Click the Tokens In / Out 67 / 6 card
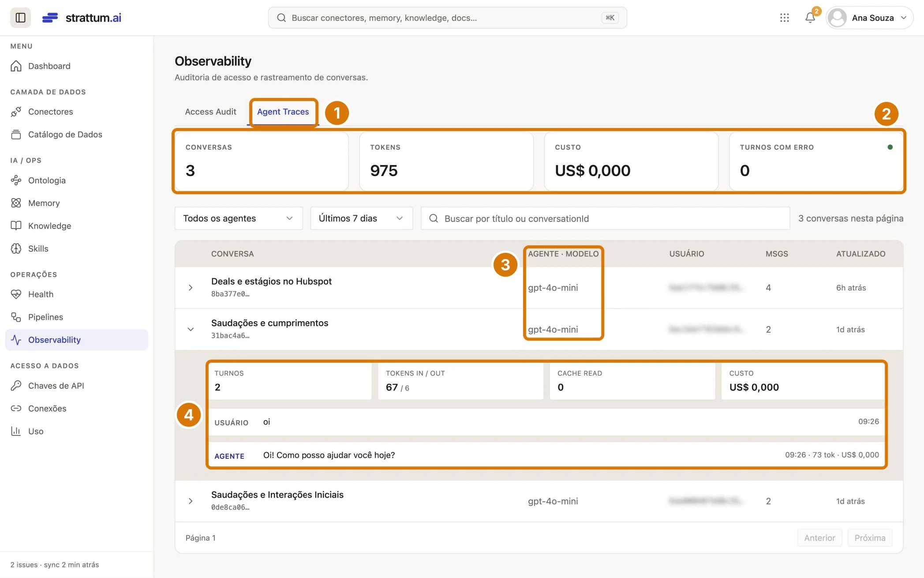 pos(460,381)
